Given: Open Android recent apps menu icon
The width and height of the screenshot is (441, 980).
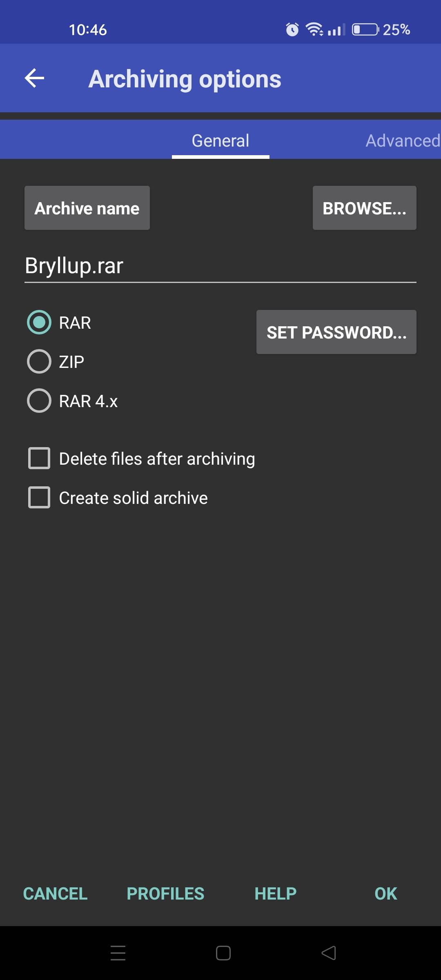Looking at the screenshot, I should click(118, 953).
